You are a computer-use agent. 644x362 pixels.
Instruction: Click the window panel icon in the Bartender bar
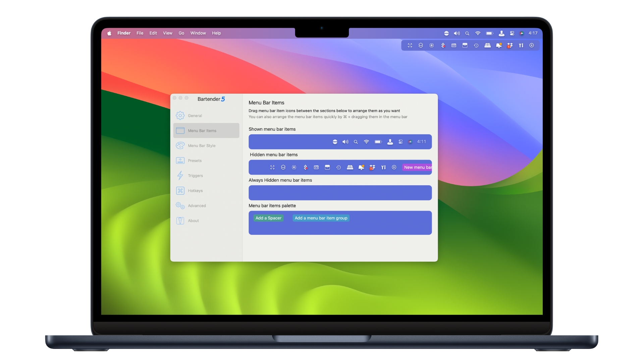454,45
